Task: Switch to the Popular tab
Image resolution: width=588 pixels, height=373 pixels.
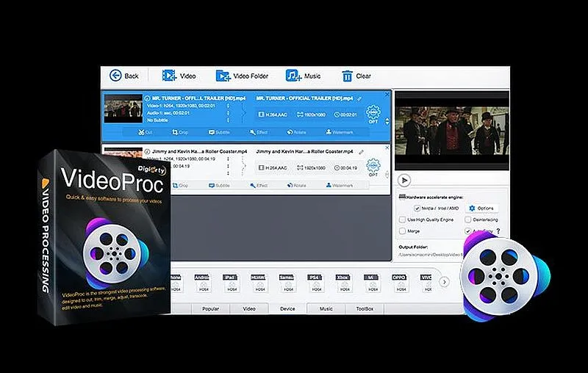Action: (210, 309)
